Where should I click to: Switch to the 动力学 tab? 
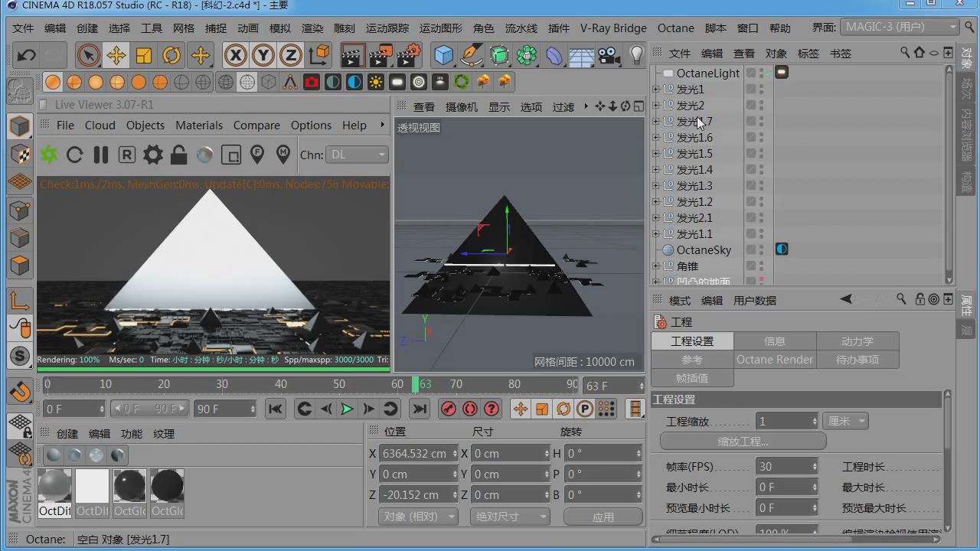pos(857,341)
